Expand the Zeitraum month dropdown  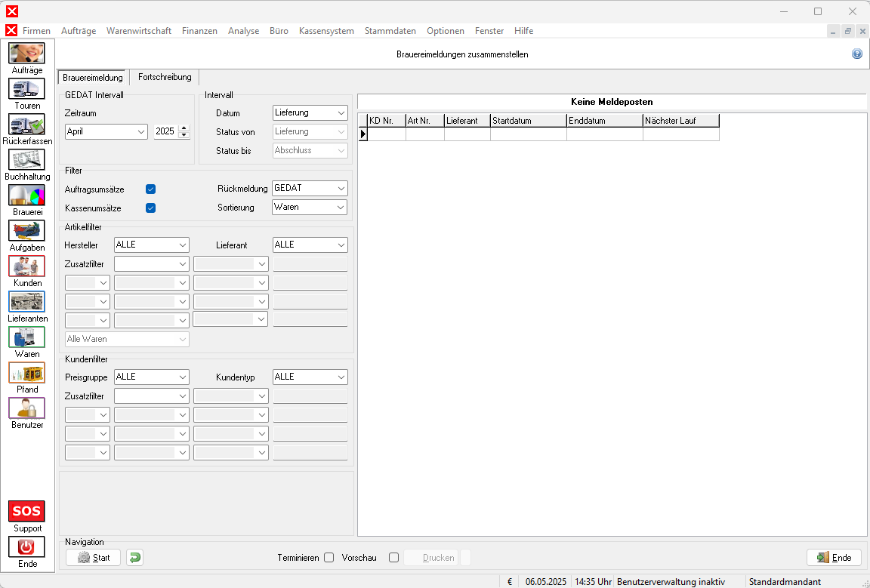pos(106,131)
